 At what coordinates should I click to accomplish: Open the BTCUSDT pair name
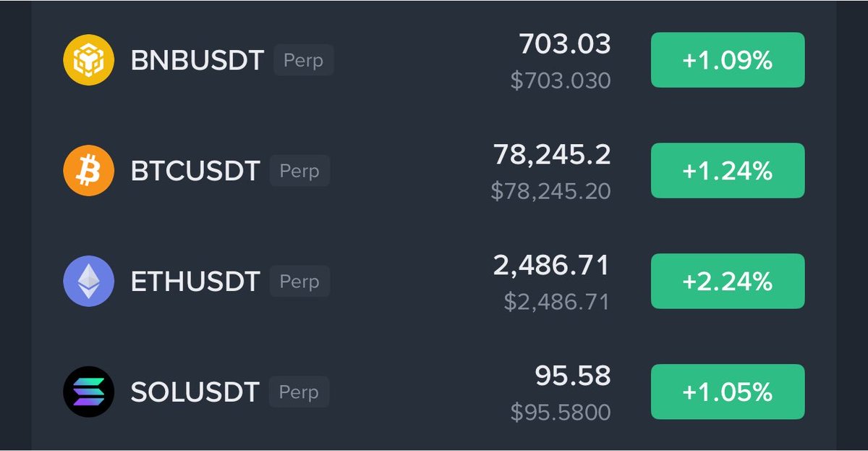point(195,172)
